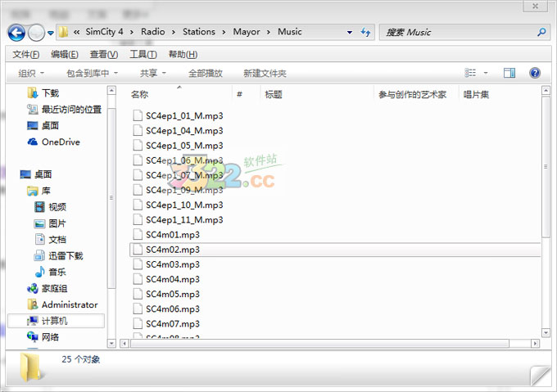The image size is (557, 392).
Task: Select SimCity 4 in the breadcrumb path
Action: (x=105, y=32)
